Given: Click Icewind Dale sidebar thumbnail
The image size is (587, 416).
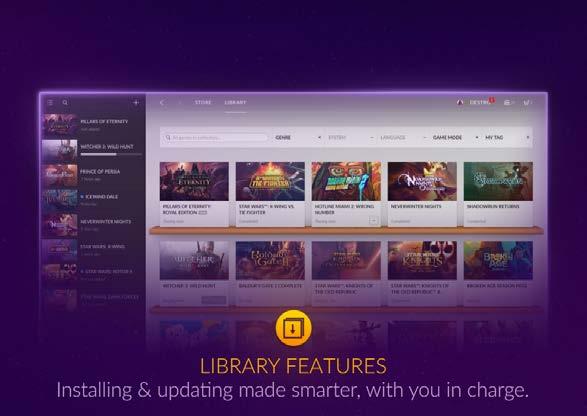Looking at the screenshot, I should pos(60,200).
